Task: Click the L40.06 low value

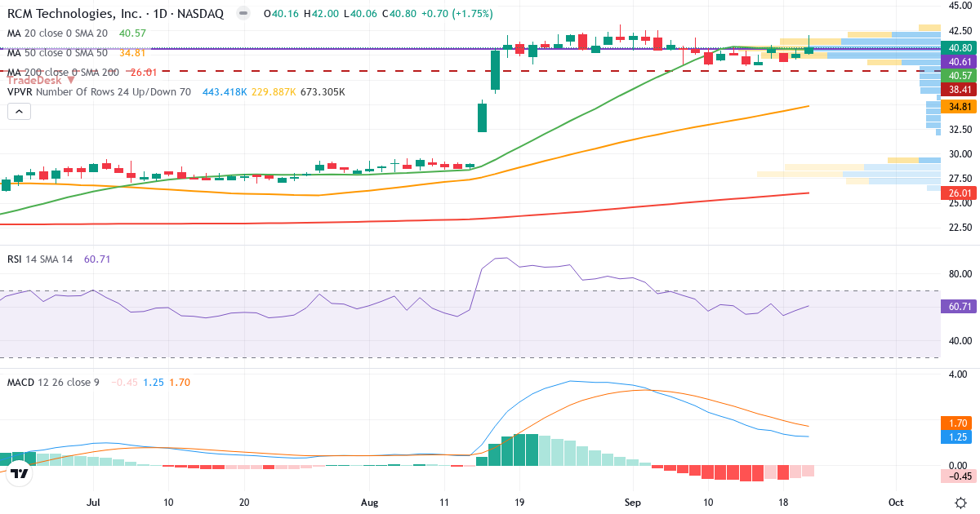Action: [x=360, y=14]
